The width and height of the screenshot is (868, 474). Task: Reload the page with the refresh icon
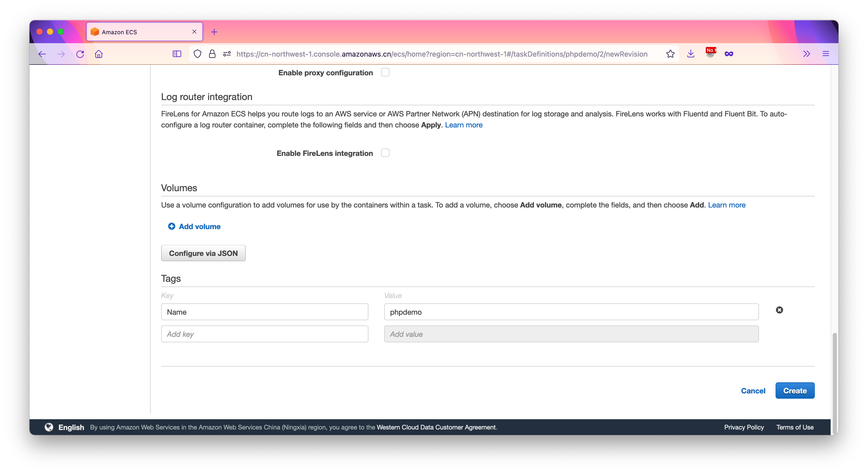[x=80, y=54]
